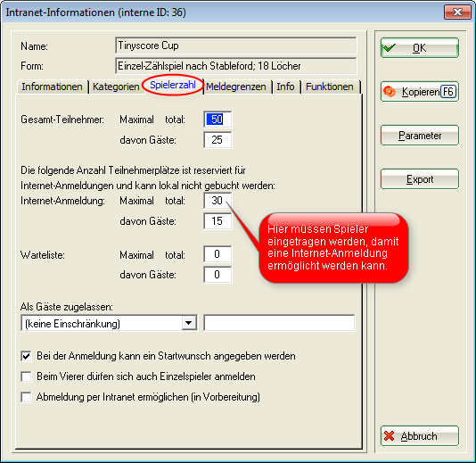Click the Parameter button
The height and width of the screenshot is (463, 476).
pyautogui.click(x=420, y=136)
